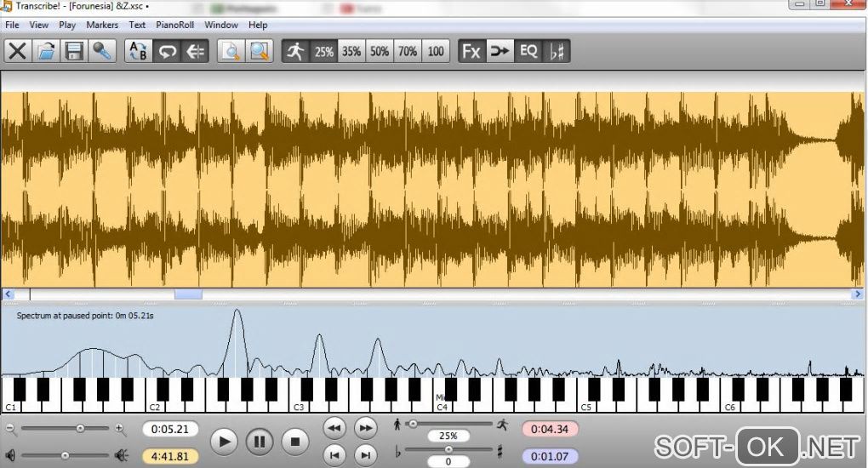This screenshot has height=468, width=868.
Task: Click the Stop button
Action: click(x=295, y=442)
